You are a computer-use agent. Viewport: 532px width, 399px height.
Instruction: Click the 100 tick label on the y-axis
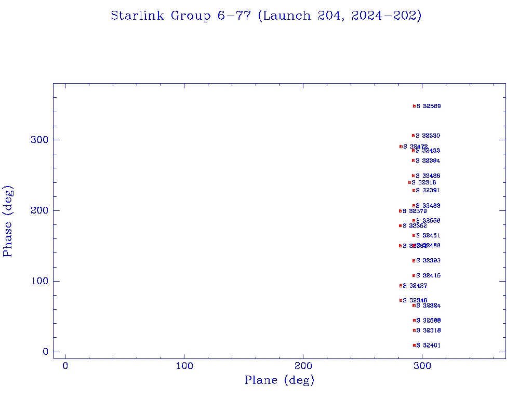[x=39, y=281]
